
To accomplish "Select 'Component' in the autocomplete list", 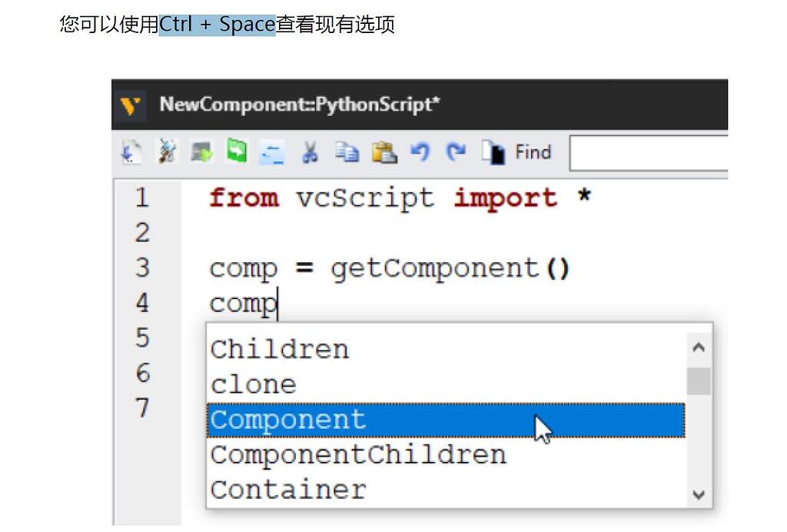I will (287, 420).
